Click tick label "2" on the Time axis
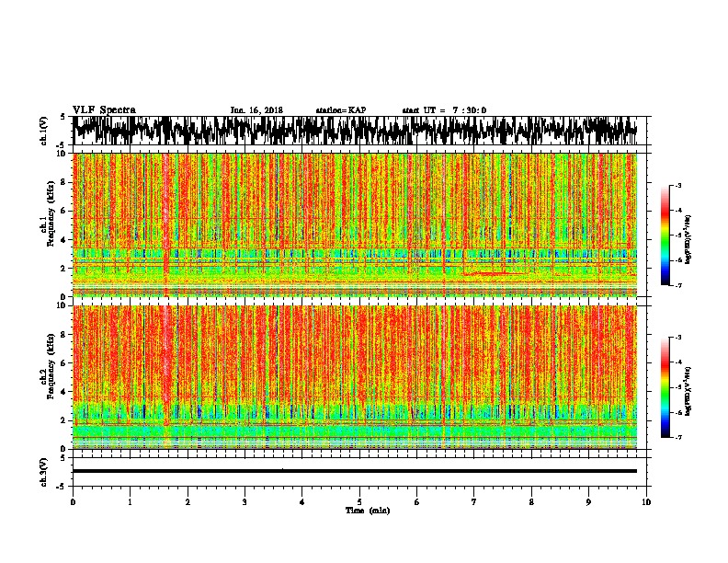728x563 pixels. 188,502
